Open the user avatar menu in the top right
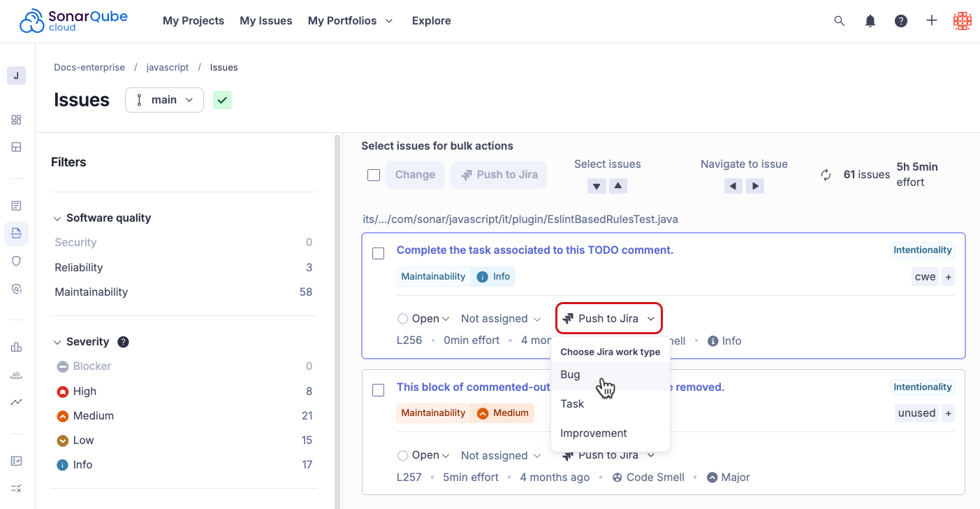 coord(962,21)
